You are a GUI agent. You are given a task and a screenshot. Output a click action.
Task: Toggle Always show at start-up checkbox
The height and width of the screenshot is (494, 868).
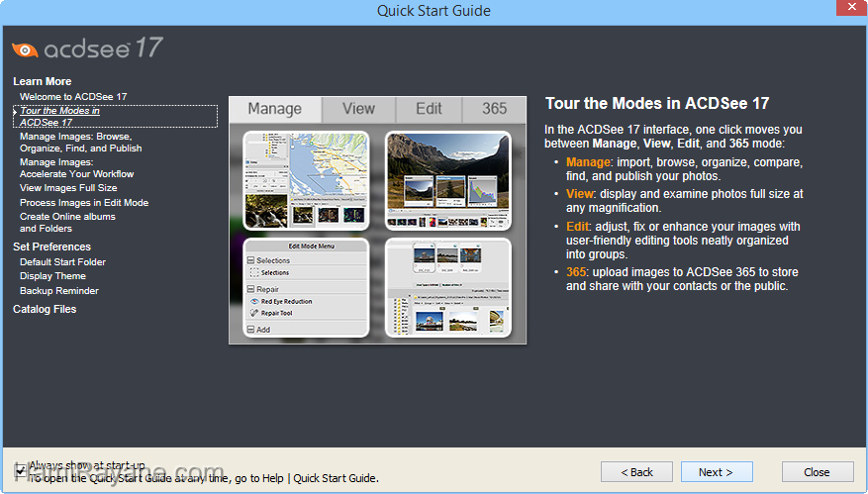click(21, 471)
